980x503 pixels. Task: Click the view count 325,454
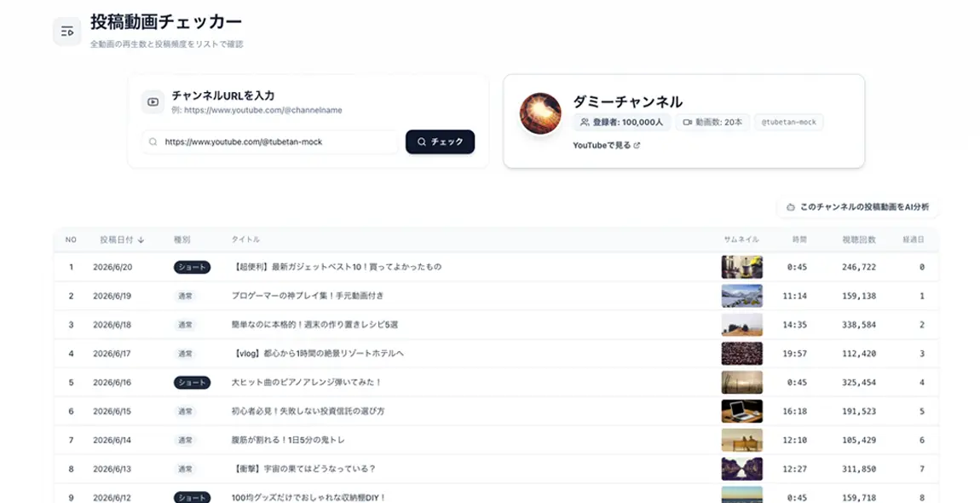pos(859,382)
